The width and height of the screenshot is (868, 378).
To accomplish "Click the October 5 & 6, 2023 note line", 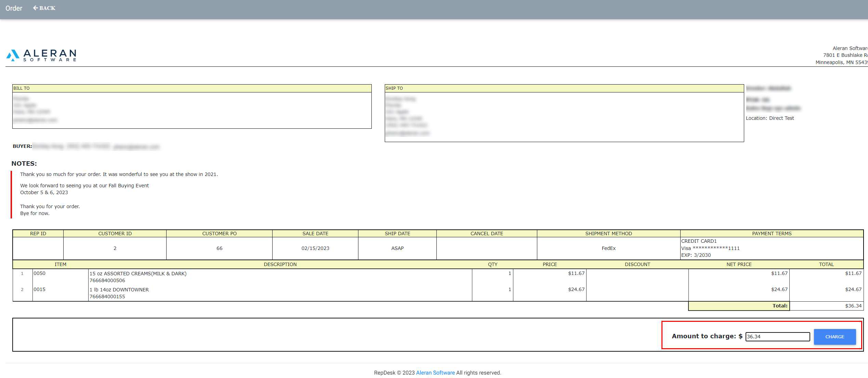I will coord(44,192).
